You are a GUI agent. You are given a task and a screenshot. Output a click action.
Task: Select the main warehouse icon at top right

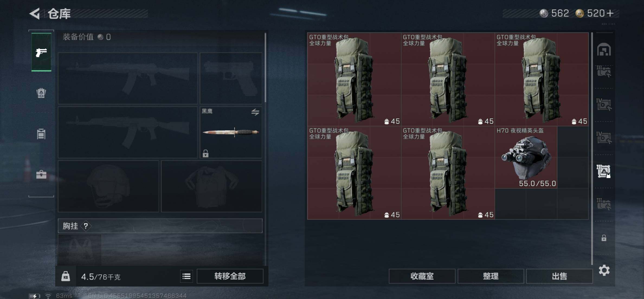coord(604,50)
